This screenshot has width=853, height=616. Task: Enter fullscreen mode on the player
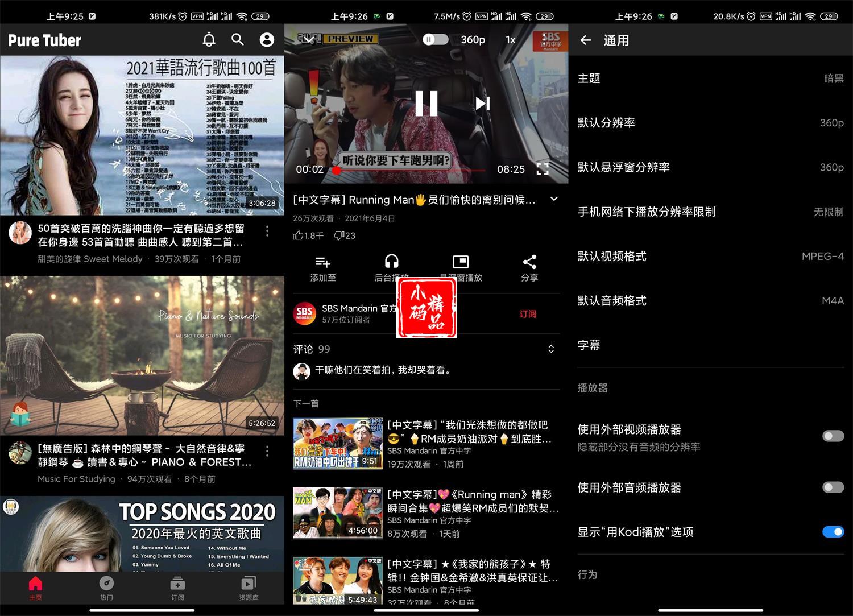[x=543, y=169]
